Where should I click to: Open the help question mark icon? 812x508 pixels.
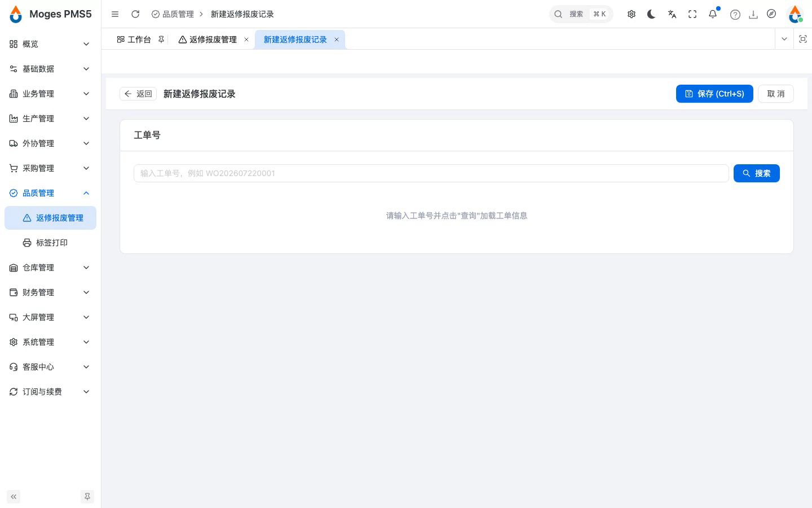[x=735, y=15]
